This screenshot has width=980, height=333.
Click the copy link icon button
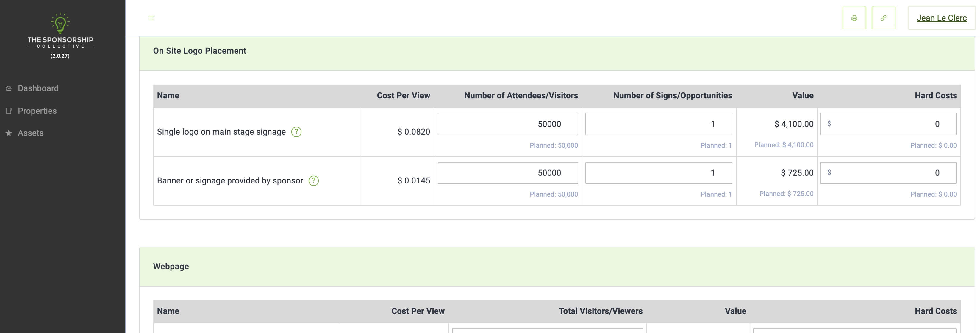883,18
